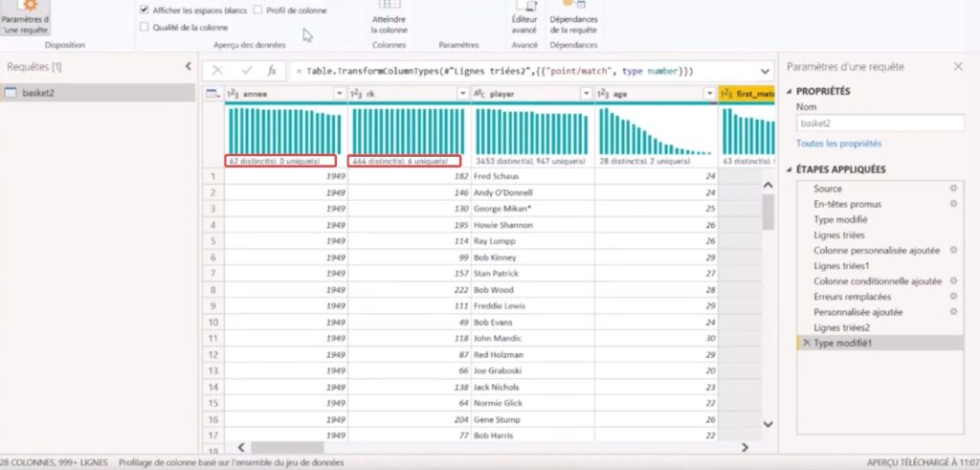Viewport: 980px width, 470px height.
Task: Open settings gear for En-têtes promus step
Action: coord(953,204)
